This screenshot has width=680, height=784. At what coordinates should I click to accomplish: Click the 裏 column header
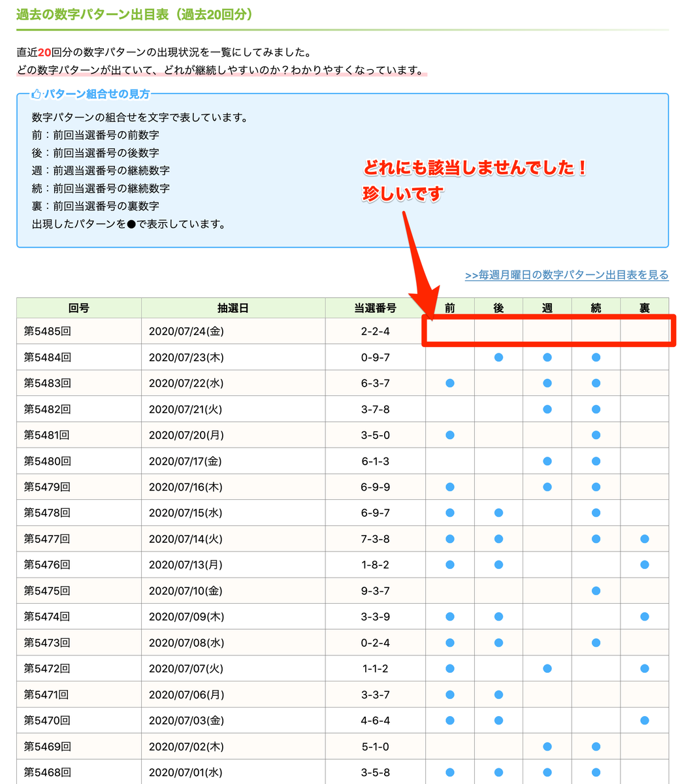pyautogui.click(x=645, y=308)
